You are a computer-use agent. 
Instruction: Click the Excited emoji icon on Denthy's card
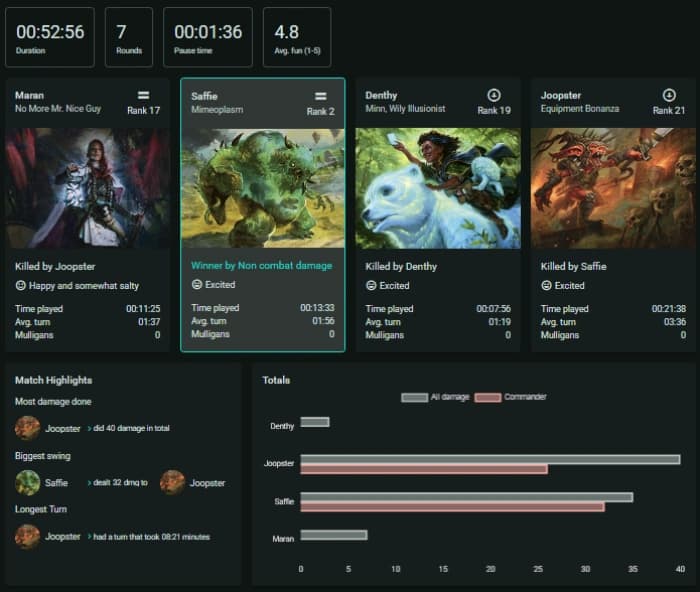[371, 285]
